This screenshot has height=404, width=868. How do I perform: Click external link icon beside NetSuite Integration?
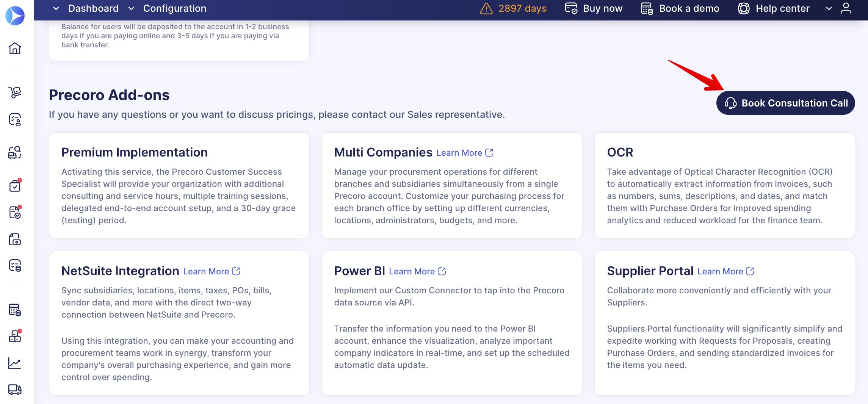(236, 271)
